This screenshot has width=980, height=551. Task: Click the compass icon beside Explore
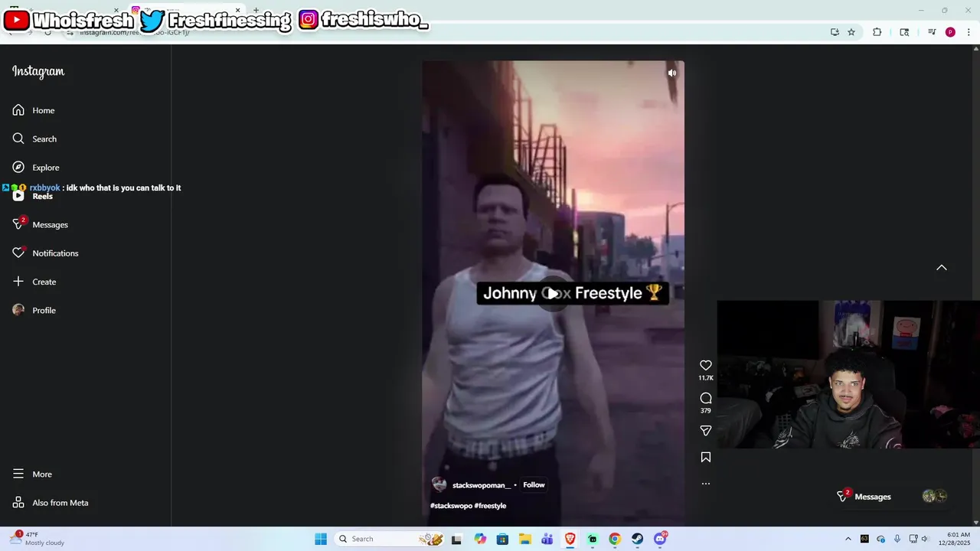click(x=18, y=168)
